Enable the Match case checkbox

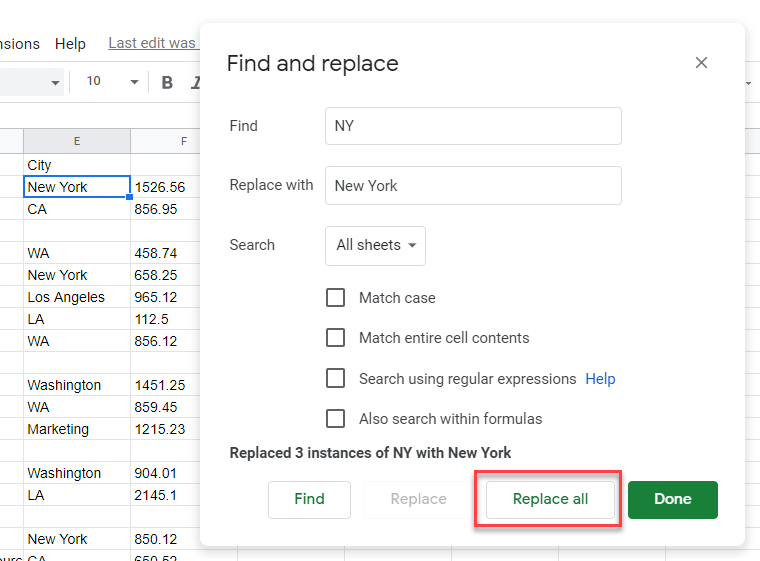(336, 298)
